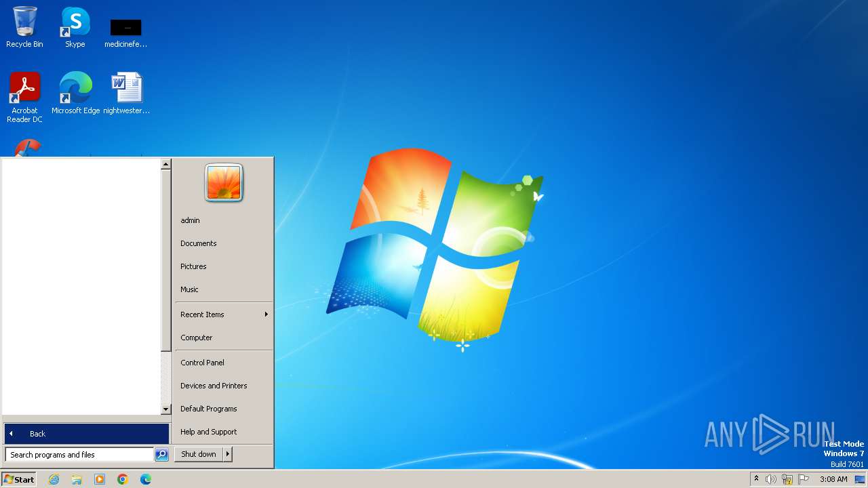Click the user account flower picture

pos(224,182)
